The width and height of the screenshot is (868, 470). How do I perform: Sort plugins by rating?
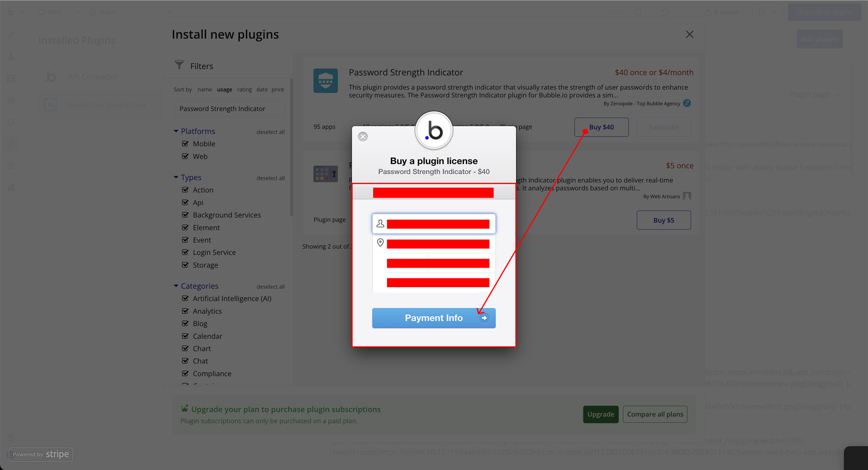[x=244, y=90]
